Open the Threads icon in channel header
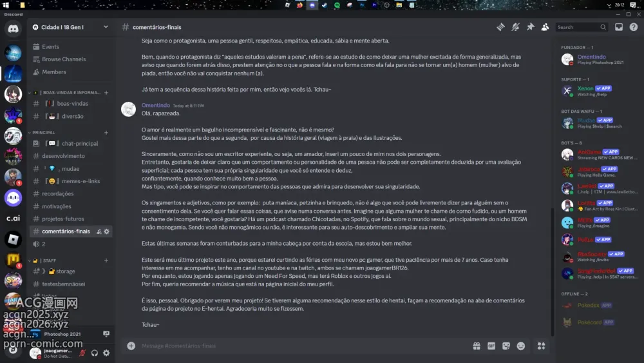This screenshot has height=363, width=644. click(x=500, y=27)
